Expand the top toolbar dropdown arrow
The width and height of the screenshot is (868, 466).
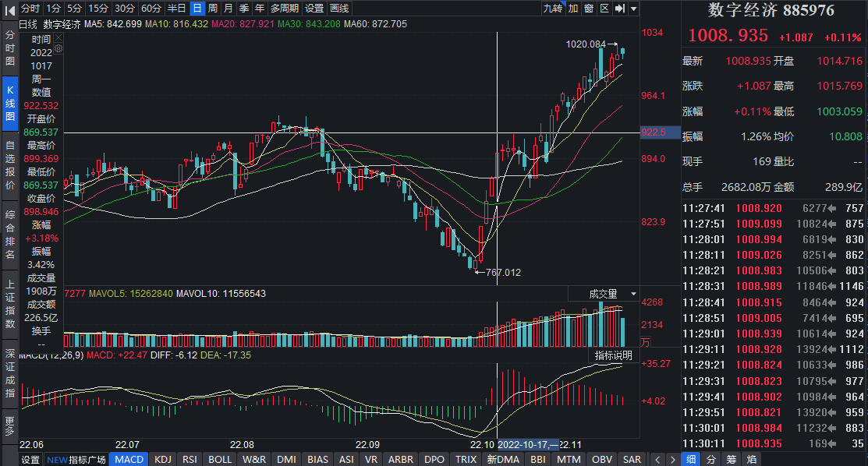633,8
